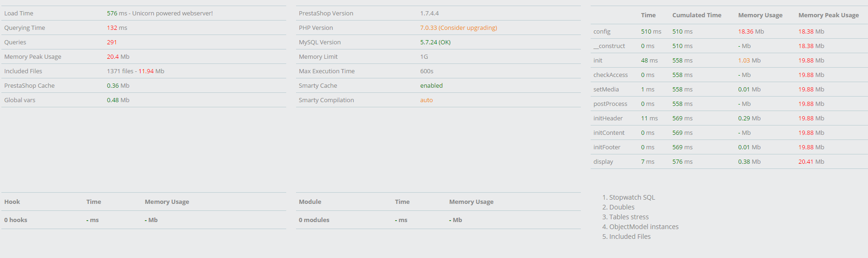Select the display row label
This screenshot has height=258, width=868.
click(x=603, y=161)
